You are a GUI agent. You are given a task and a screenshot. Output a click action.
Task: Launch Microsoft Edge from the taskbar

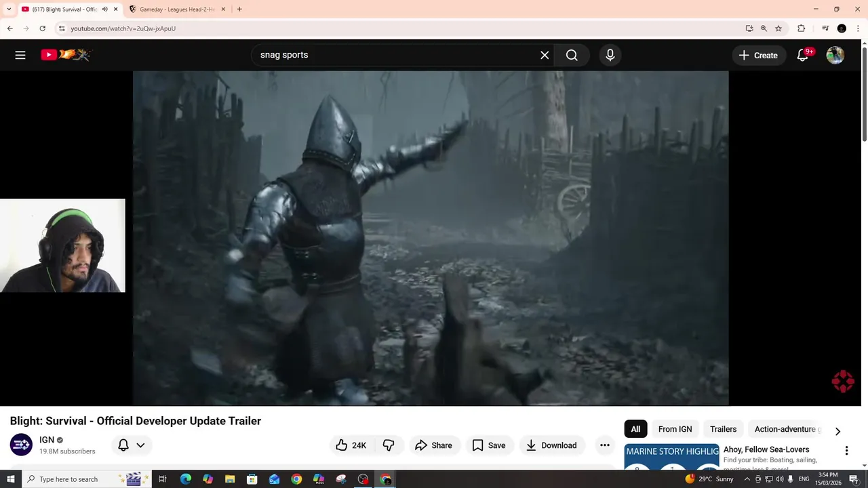tap(185, 479)
